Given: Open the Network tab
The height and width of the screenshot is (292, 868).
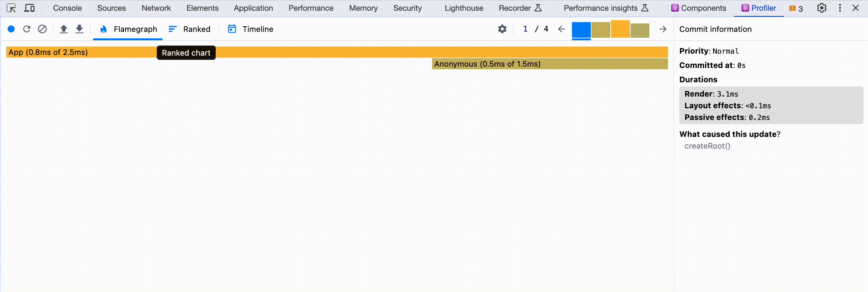Looking at the screenshot, I should (156, 8).
